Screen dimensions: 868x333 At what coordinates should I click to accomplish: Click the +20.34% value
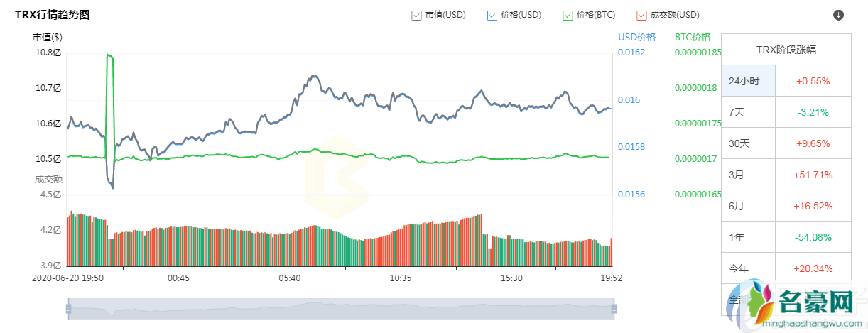pos(813,268)
